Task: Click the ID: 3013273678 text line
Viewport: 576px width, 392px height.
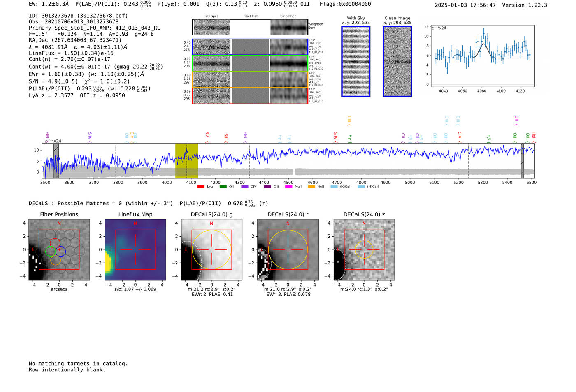Action: coord(78,16)
